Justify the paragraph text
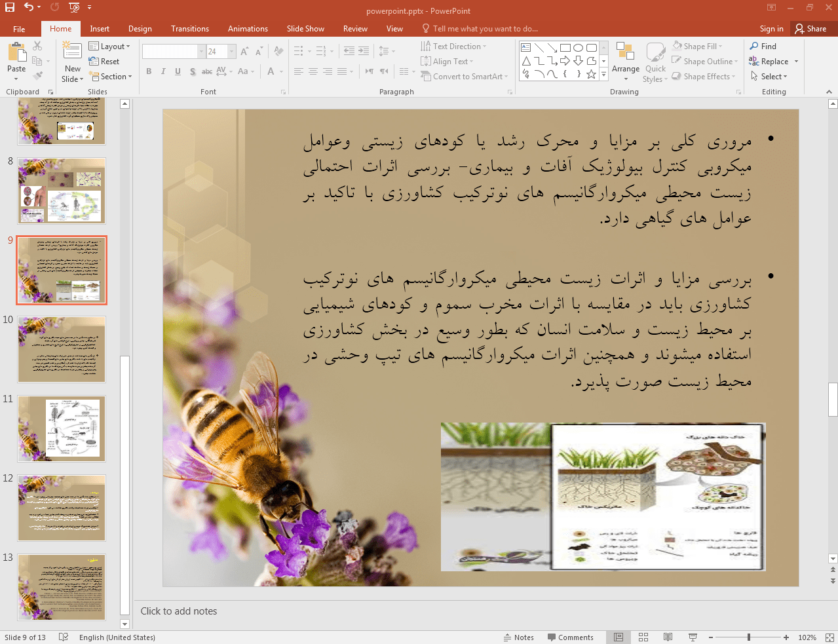Screen dimensions: 838x644 (x=342, y=71)
